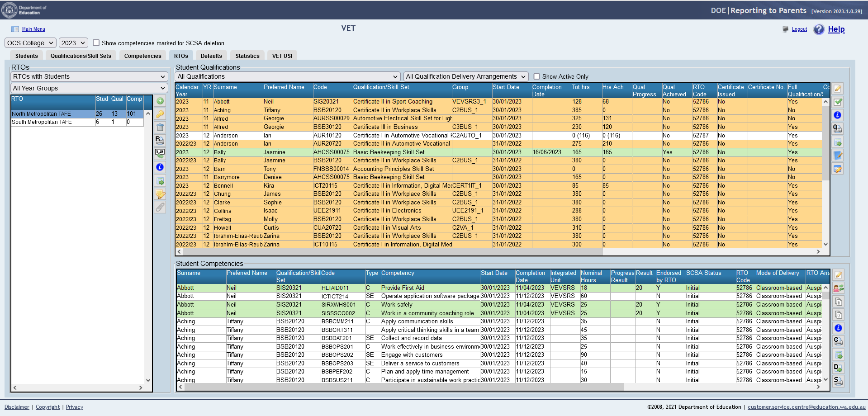
Task: Click the Logout link
Action: pyautogui.click(x=799, y=29)
